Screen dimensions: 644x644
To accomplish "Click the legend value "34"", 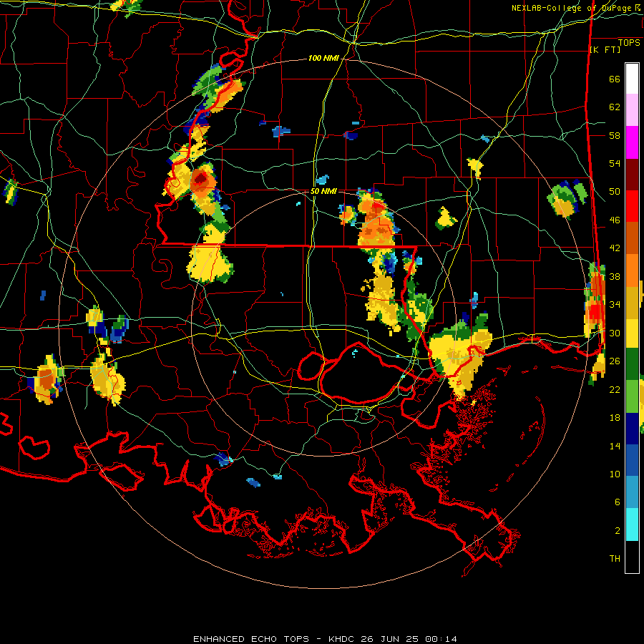I will click(615, 305).
